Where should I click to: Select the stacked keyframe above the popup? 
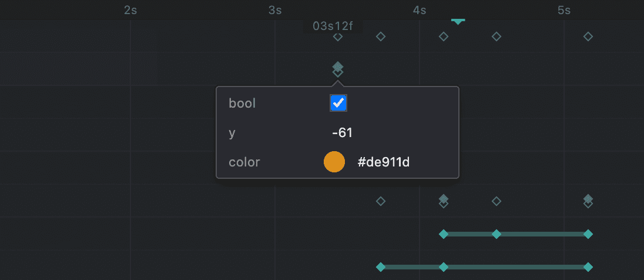pyautogui.click(x=338, y=69)
